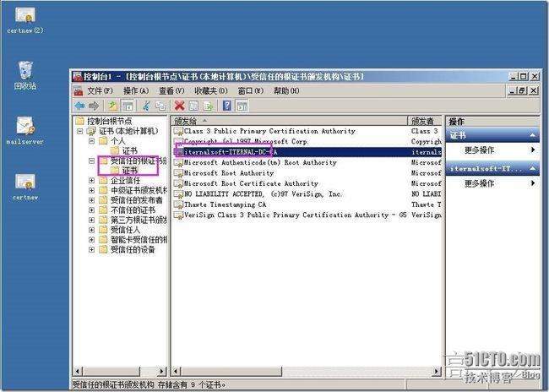Open the certnew (2) desktop icon

click(x=24, y=20)
